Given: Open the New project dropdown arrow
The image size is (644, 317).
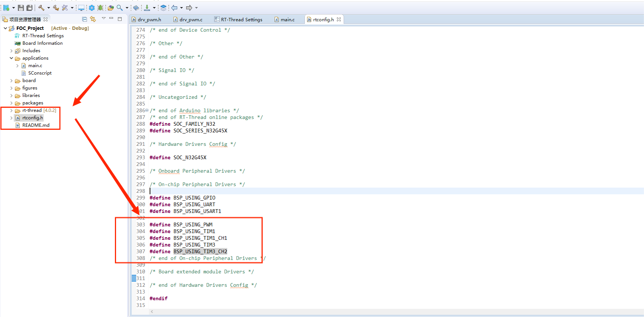Looking at the screenshot, I should 13,8.
